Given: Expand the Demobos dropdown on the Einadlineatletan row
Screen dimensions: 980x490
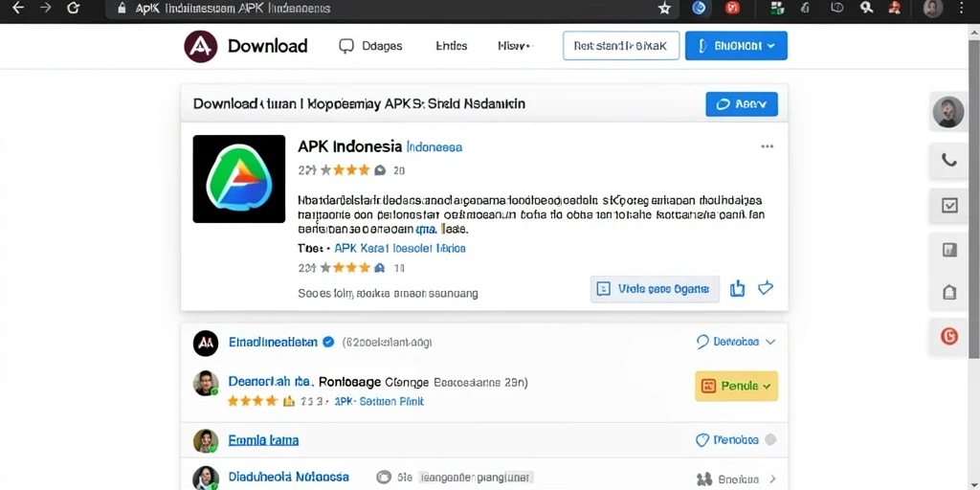Looking at the screenshot, I should click(x=736, y=342).
